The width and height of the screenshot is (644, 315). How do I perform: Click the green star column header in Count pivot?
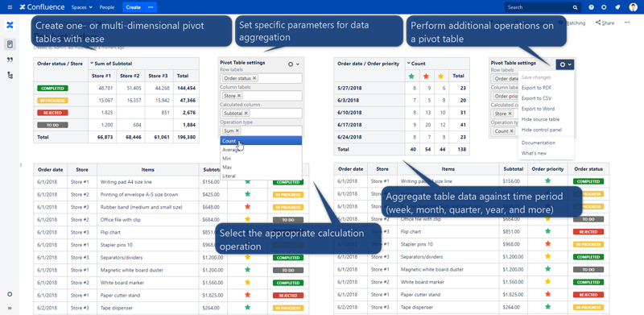(x=411, y=76)
